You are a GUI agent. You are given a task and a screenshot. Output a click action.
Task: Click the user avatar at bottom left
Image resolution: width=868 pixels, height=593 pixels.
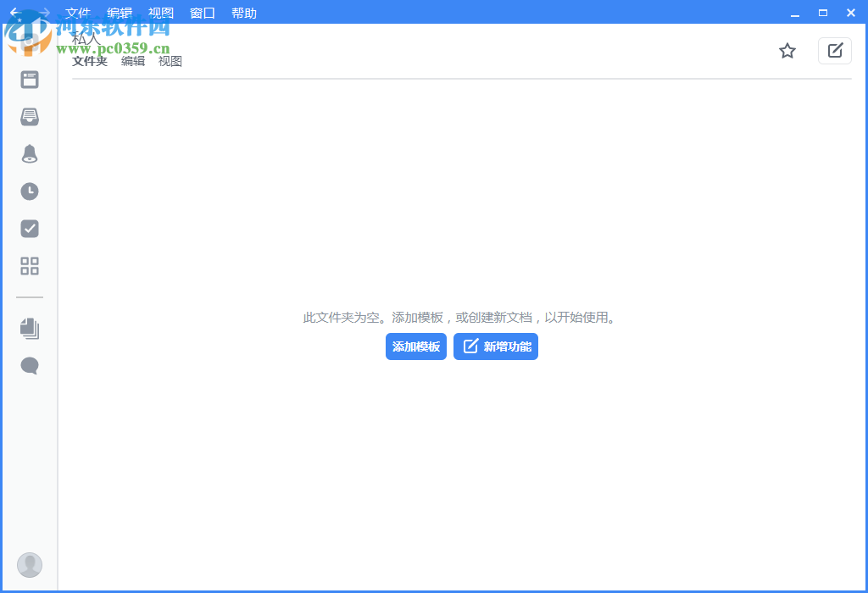[x=29, y=565]
